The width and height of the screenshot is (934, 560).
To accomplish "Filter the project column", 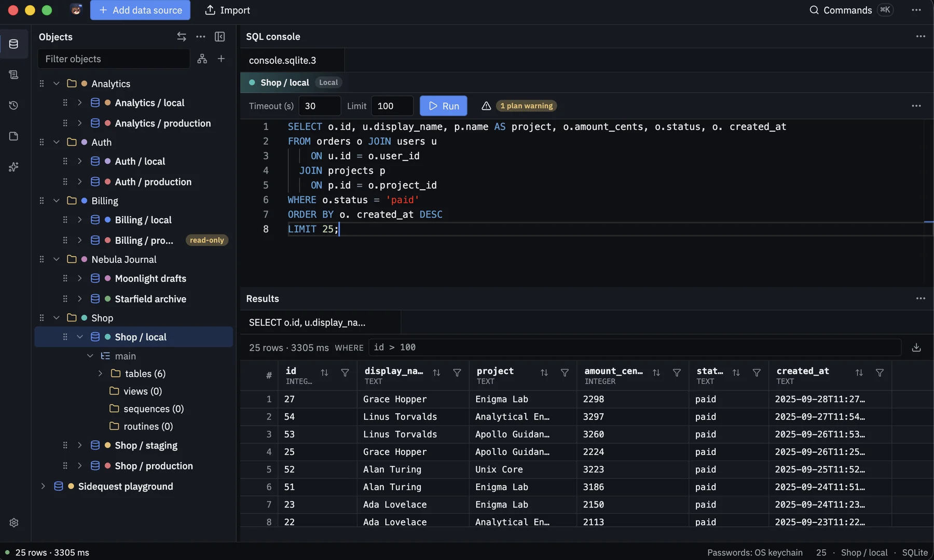I will pyautogui.click(x=565, y=373).
